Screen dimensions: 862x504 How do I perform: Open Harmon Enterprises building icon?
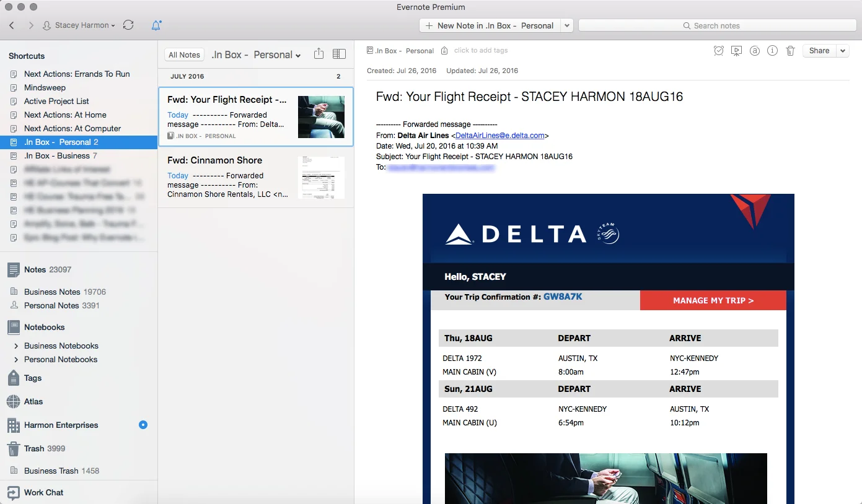pyautogui.click(x=13, y=425)
